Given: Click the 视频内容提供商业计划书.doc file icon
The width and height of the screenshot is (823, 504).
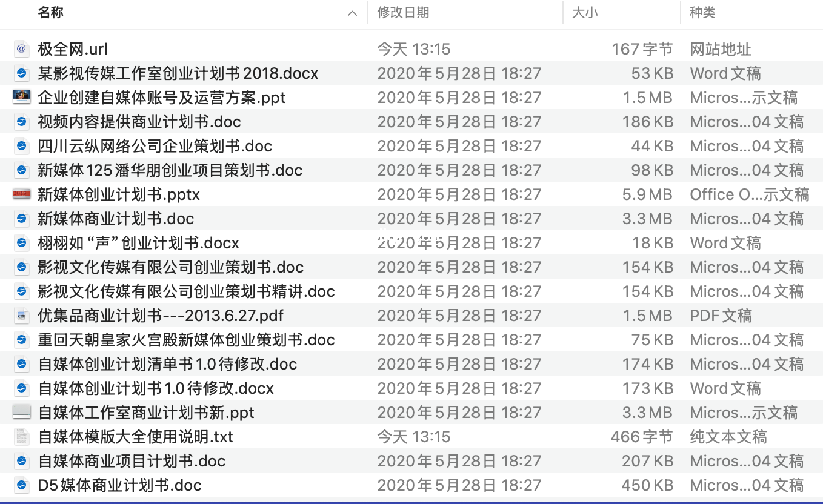Looking at the screenshot, I should tap(22, 122).
